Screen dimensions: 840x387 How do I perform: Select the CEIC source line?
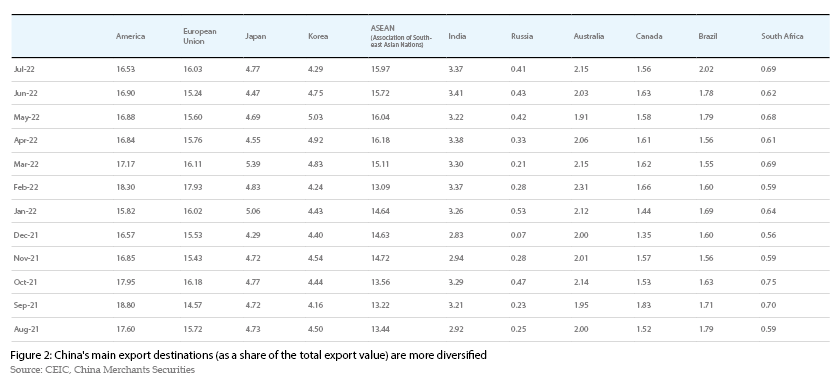[x=102, y=370]
